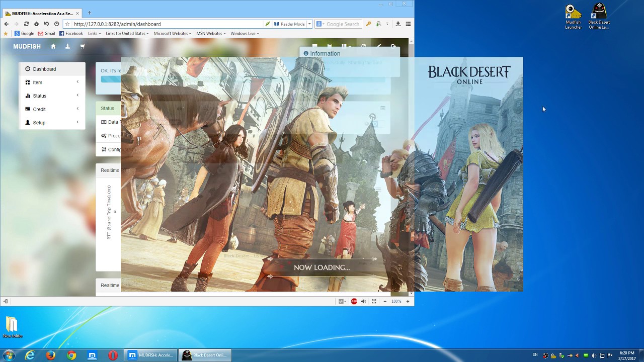Select Black Desert Online Launcher desktop icon
This screenshot has height=362, width=644.
(599, 17)
